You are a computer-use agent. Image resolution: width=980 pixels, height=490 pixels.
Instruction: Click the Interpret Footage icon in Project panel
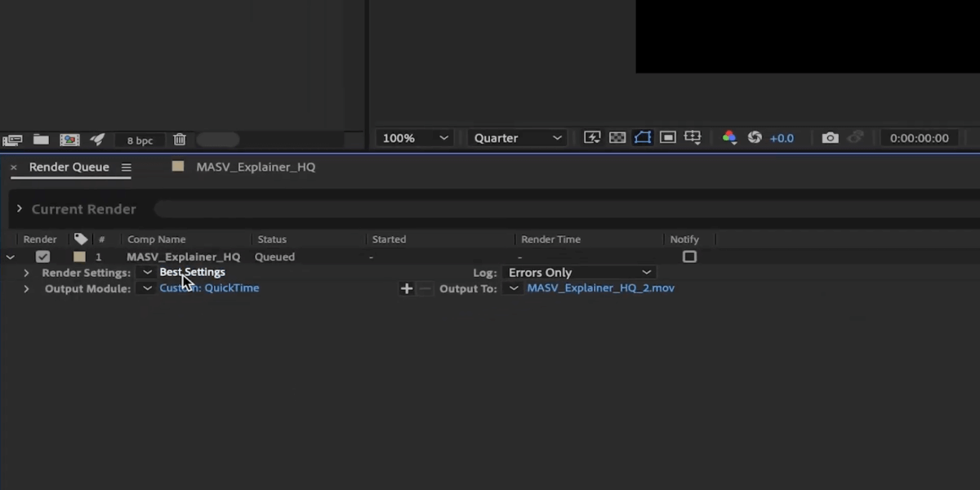coord(12,140)
